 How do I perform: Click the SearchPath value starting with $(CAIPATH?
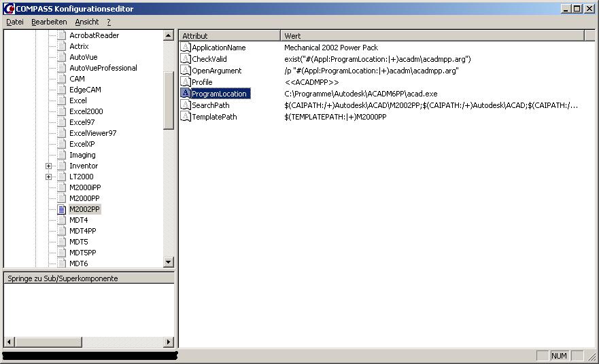(431, 105)
